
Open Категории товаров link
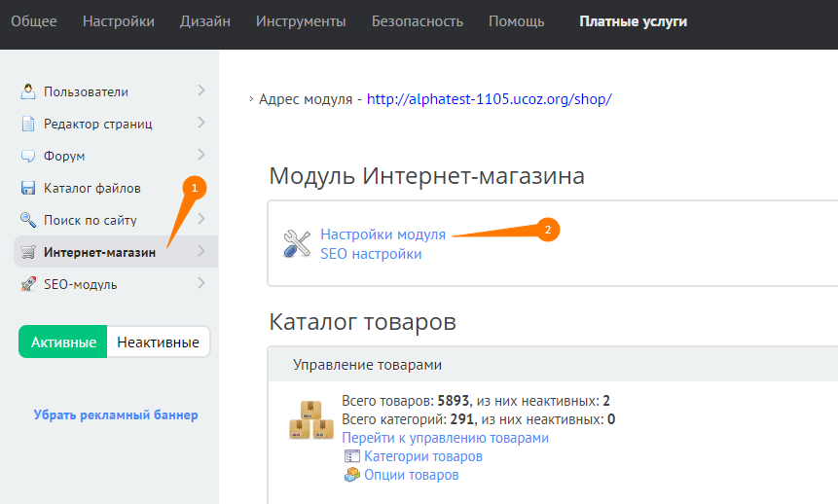[422, 456]
